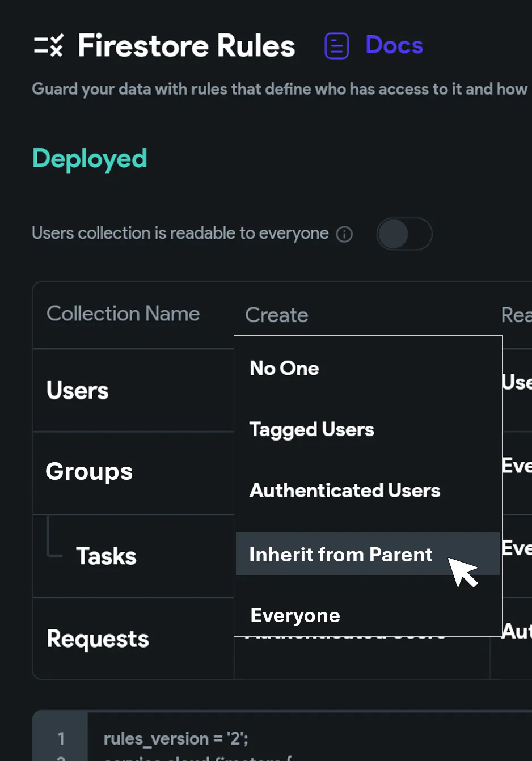Open the Docs link
The width and height of the screenshot is (532, 761).
394,45
